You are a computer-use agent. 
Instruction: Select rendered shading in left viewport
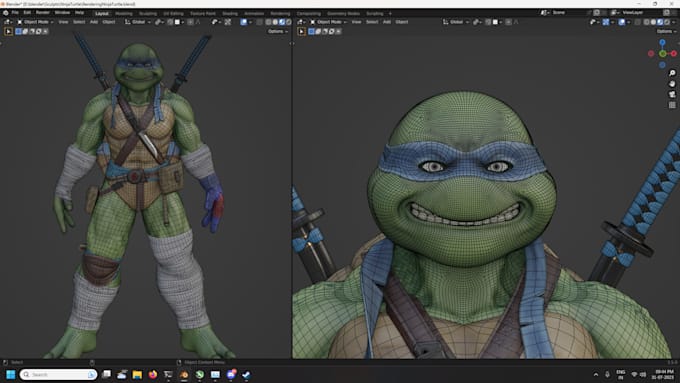[288, 22]
